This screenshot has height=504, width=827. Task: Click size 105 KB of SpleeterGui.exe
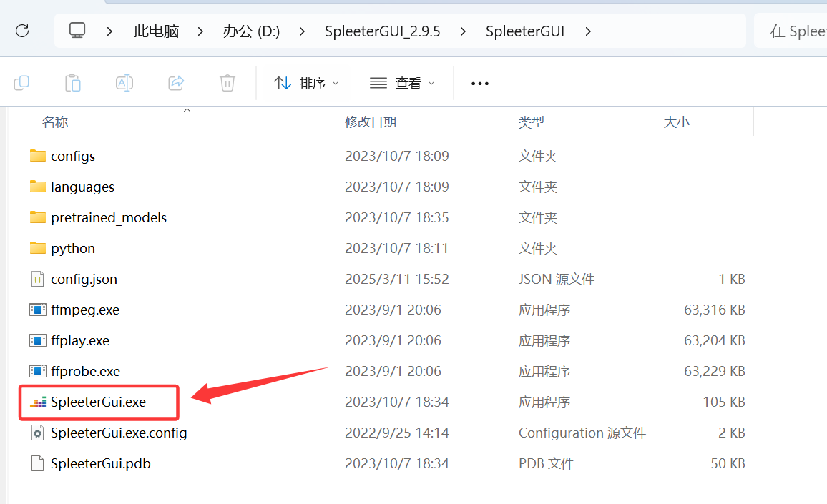(x=724, y=402)
